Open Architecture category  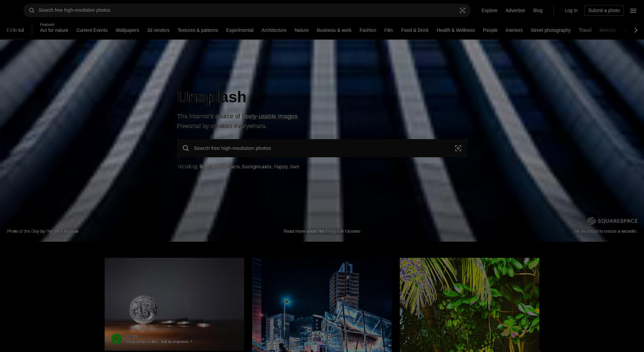point(274,30)
